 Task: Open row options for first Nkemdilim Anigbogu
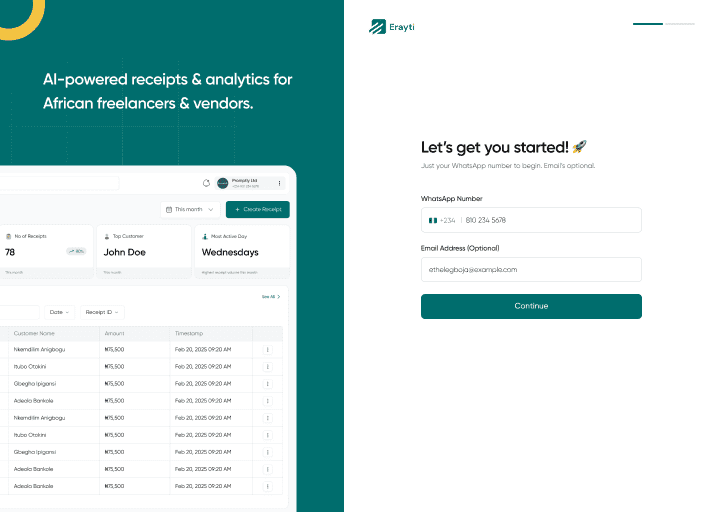click(267, 350)
